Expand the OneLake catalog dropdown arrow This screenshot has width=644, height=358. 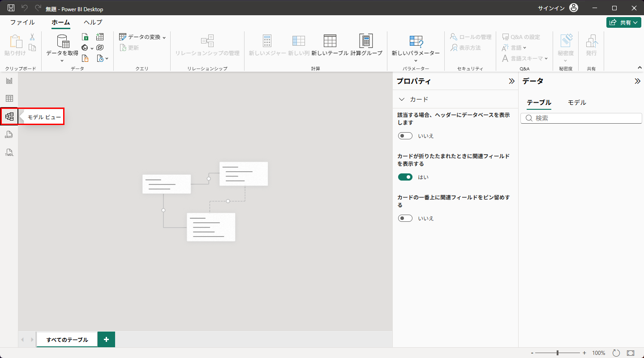(x=92, y=48)
